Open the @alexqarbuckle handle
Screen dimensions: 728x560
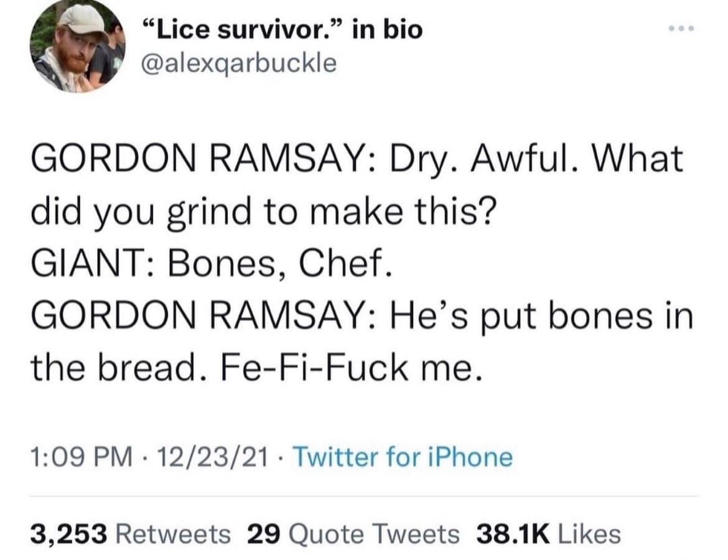point(239,63)
